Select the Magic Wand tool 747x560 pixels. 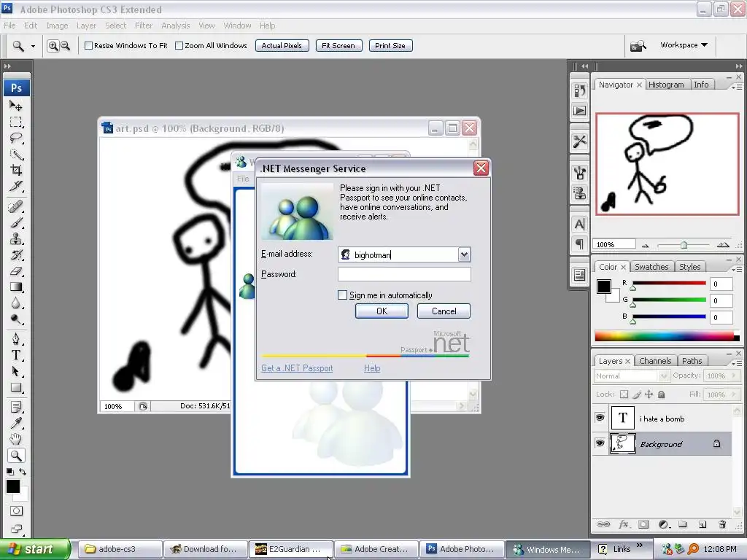tap(16, 155)
